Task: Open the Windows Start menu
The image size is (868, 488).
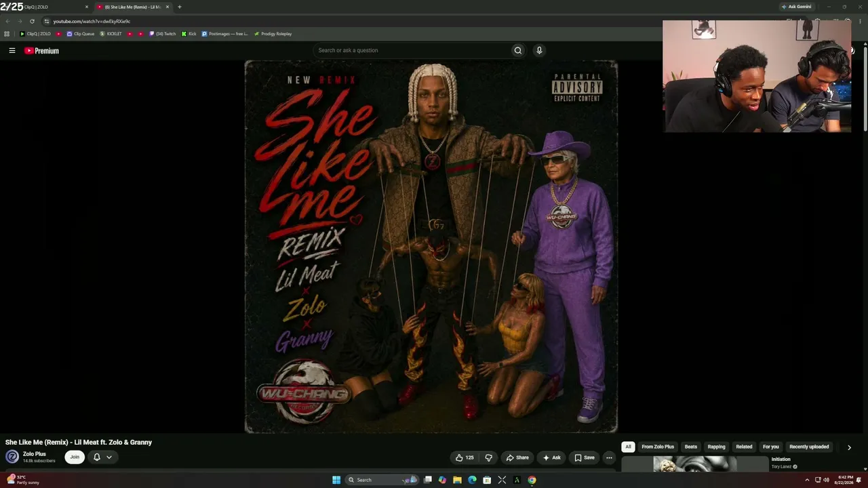Action: coord(336,480)
